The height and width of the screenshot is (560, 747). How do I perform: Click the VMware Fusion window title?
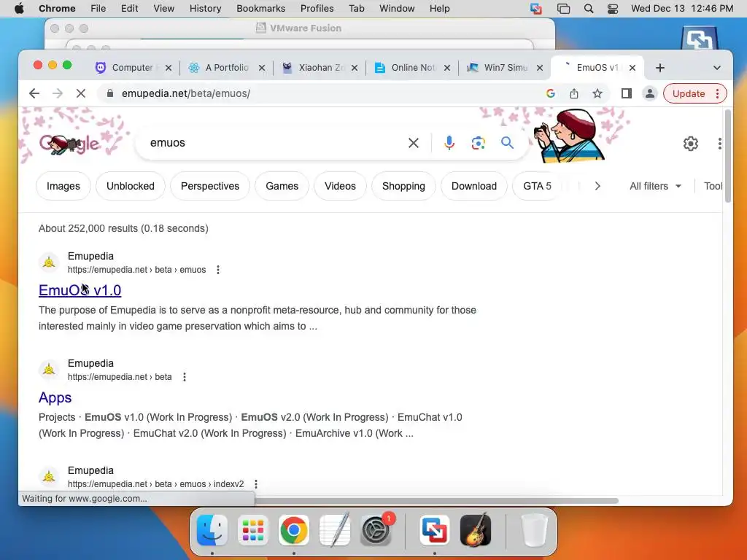pos(306,28)
